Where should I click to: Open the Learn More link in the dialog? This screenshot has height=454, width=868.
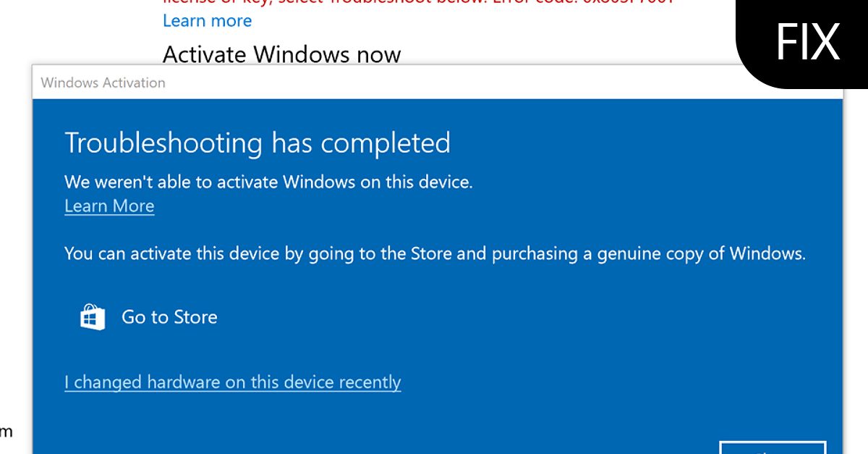(109, 206)
